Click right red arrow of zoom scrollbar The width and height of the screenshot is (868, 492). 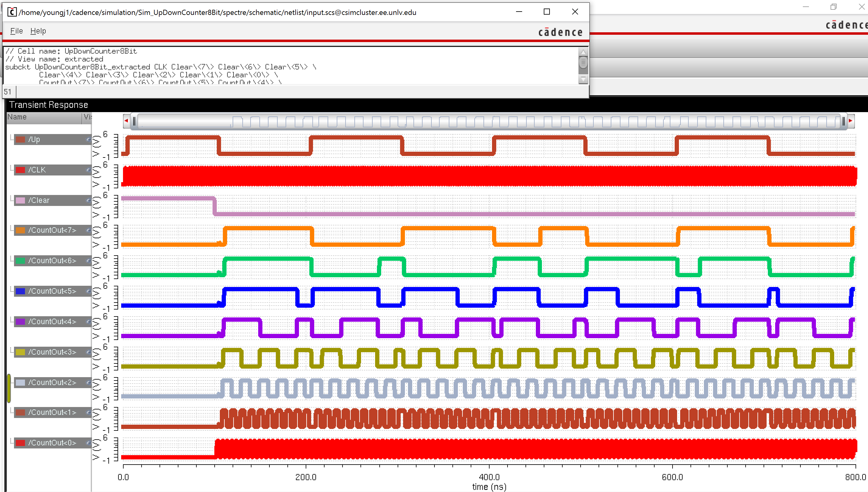tap(850, 121)
